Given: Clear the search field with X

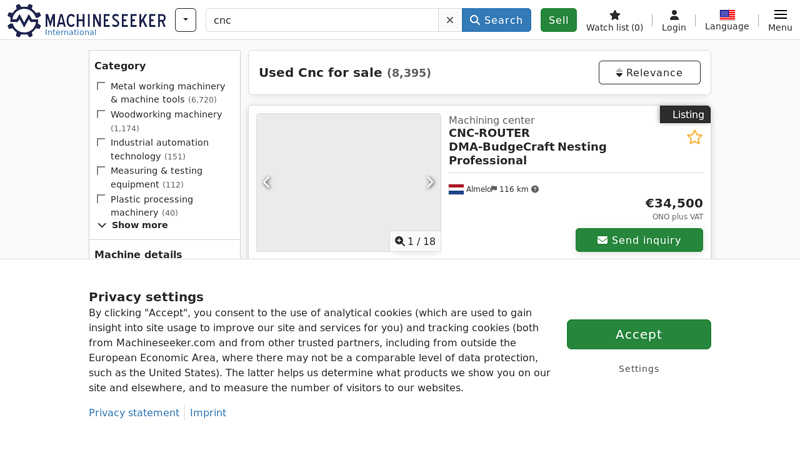Looking at the screenshot, I should coord(450,20).
